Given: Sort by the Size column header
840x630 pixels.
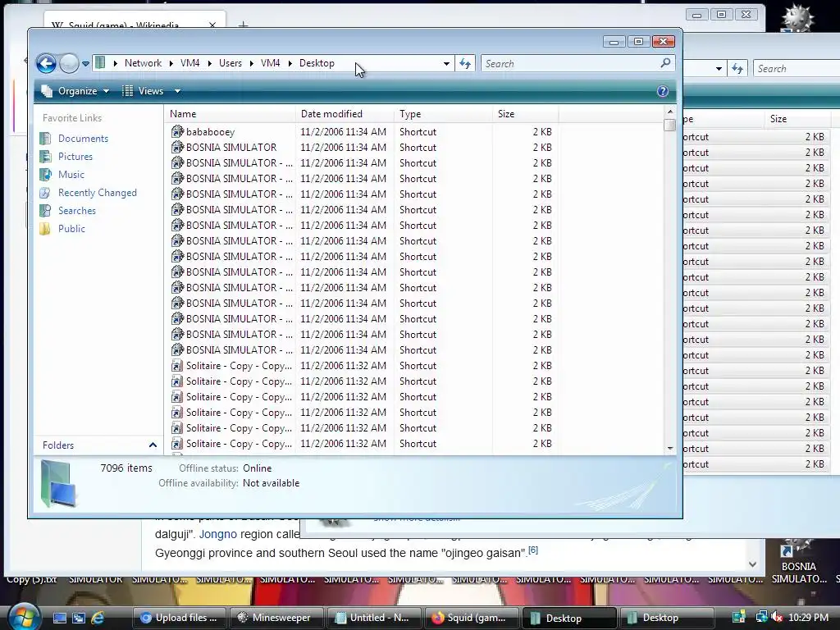Looking at the screenshot, I should tap(525, 114).
